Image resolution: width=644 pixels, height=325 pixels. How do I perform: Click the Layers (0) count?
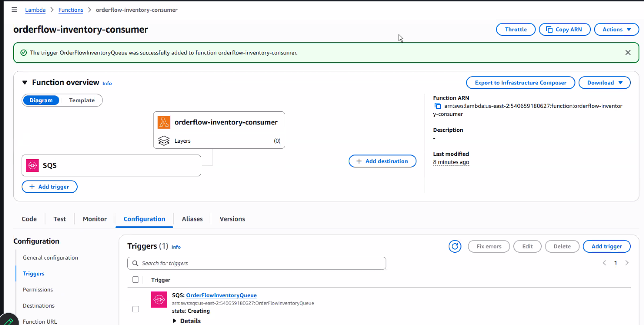pyautogui.click(x=277, y=141)
